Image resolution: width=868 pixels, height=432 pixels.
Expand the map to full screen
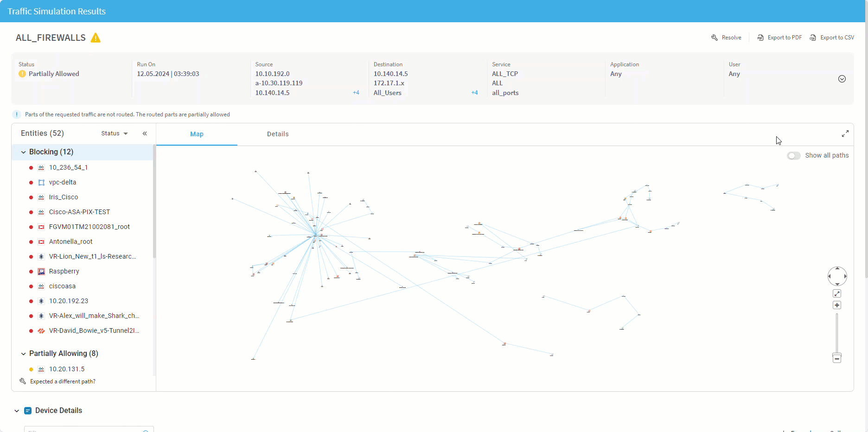tap(845, 133)
